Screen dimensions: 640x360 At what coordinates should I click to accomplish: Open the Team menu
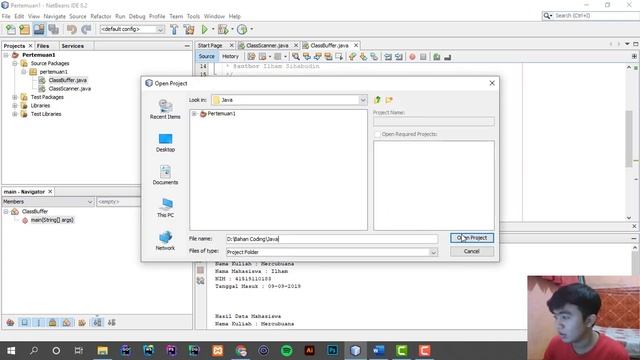[176, 16]
